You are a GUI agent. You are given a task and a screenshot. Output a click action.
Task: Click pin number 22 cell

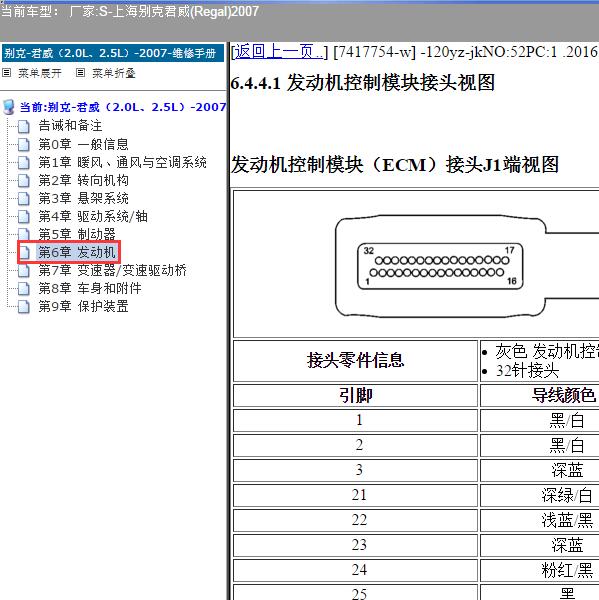click(x=356, y=520)
